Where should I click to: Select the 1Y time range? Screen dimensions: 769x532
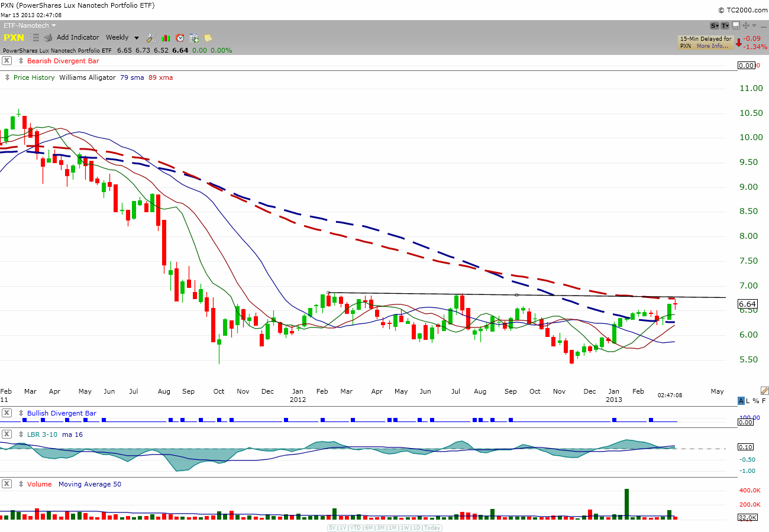pyautogui.click(x=343, y=528)
